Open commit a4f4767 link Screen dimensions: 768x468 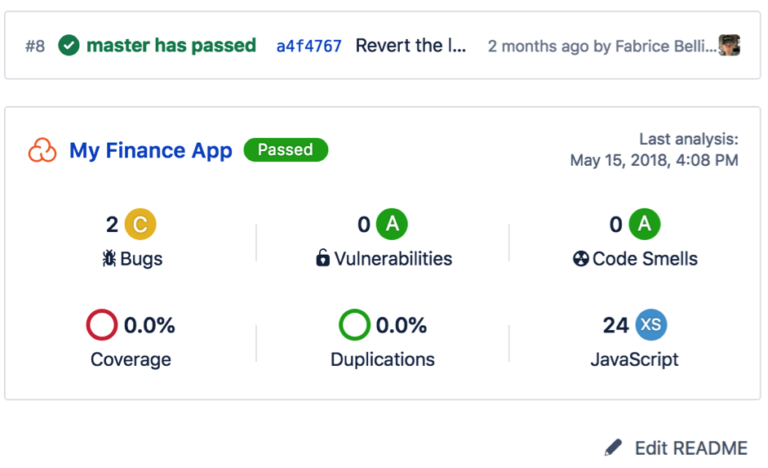tap(309, 46)
